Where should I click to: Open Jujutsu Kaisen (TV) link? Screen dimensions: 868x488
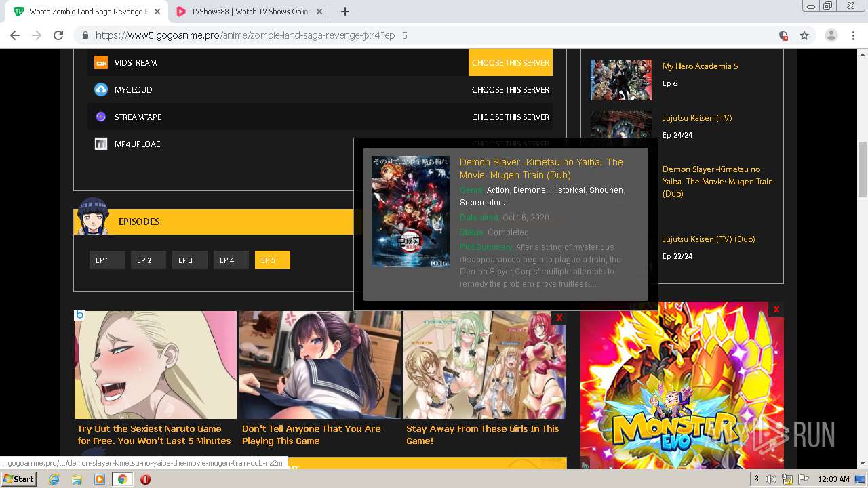(697, 117)
